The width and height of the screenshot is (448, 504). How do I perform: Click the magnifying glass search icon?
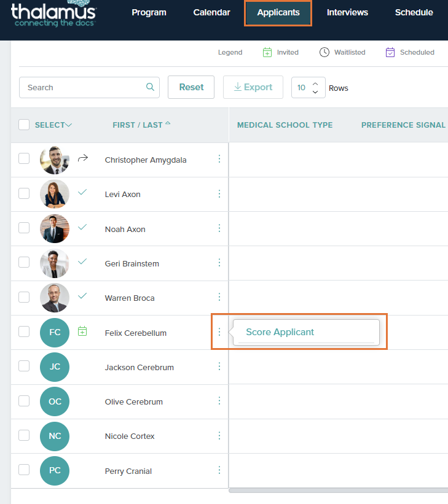point(150,87)
